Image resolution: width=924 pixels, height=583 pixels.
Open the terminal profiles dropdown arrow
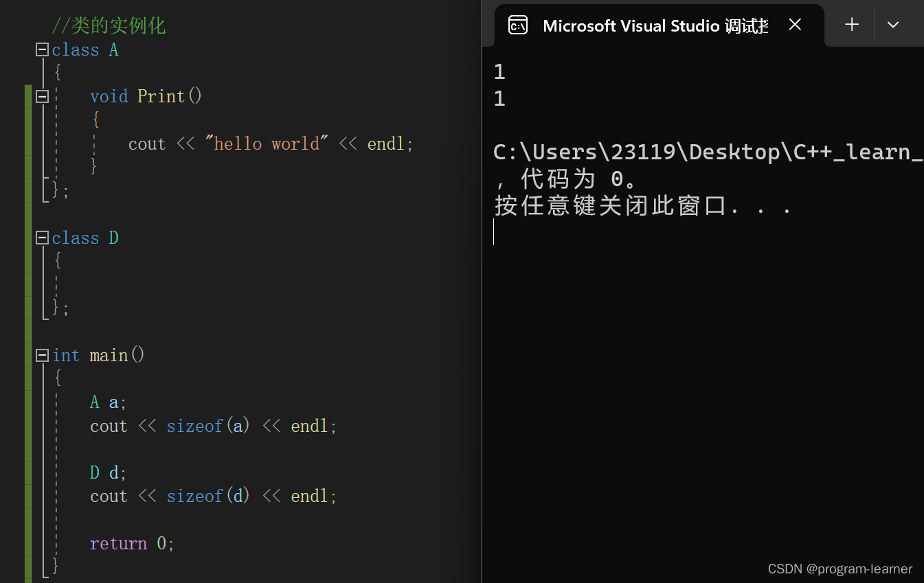893,25
